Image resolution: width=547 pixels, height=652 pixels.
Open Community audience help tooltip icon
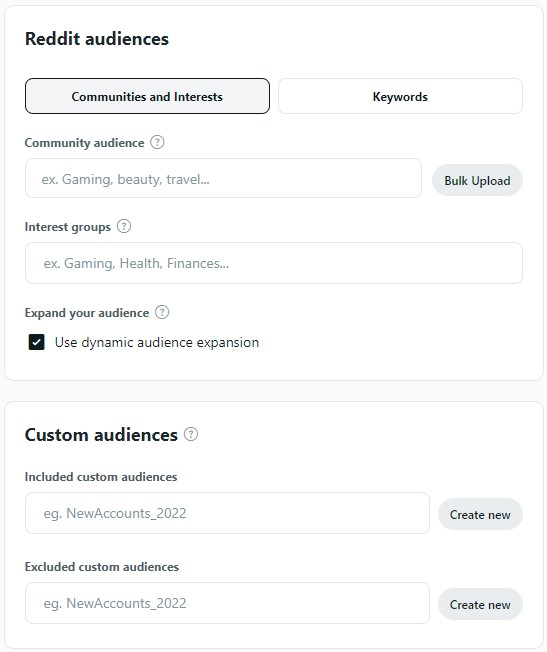(157, 142)
